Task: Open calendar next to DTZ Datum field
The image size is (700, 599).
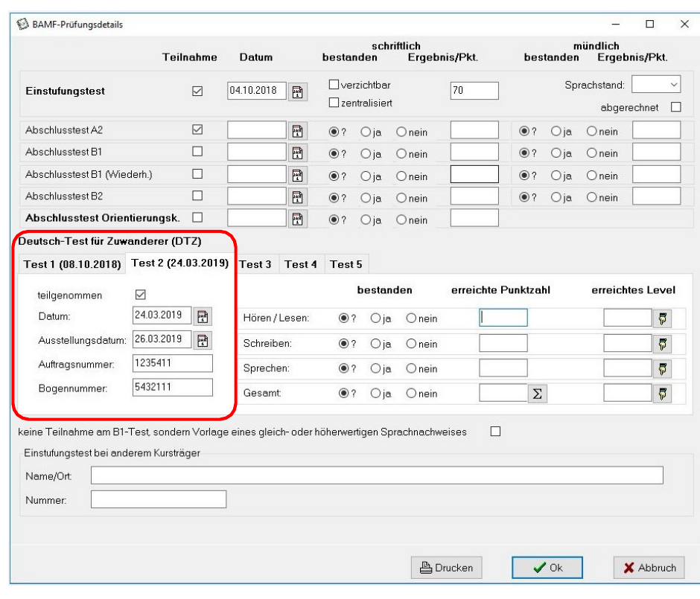Action: [203, 316]
